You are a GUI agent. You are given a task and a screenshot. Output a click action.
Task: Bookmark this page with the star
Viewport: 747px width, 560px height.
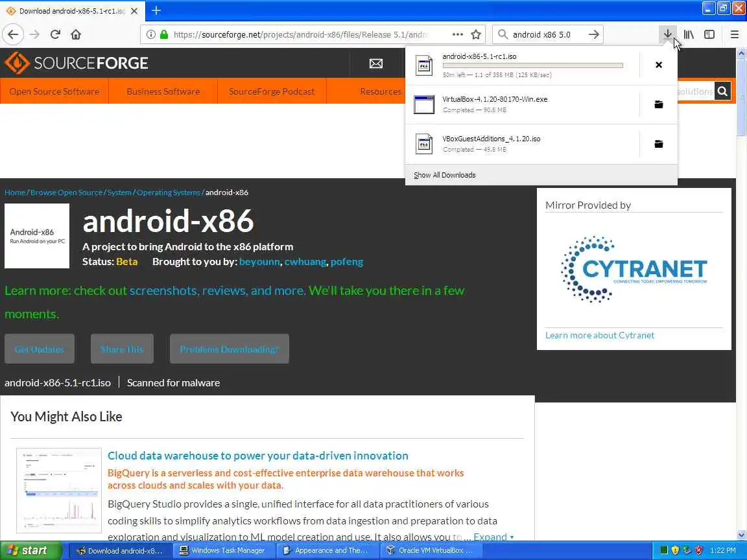pyautogui.click(x=475, y=34)
